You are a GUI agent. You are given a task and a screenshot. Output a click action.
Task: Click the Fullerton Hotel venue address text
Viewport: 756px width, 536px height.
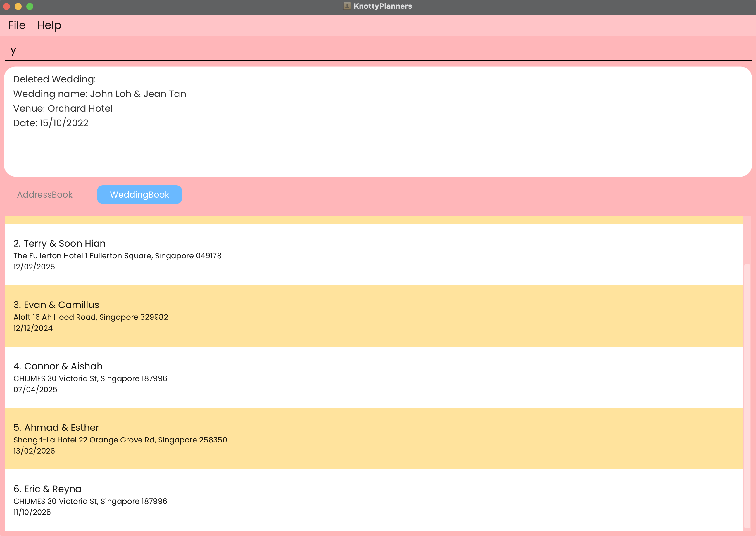click(117, 255)
